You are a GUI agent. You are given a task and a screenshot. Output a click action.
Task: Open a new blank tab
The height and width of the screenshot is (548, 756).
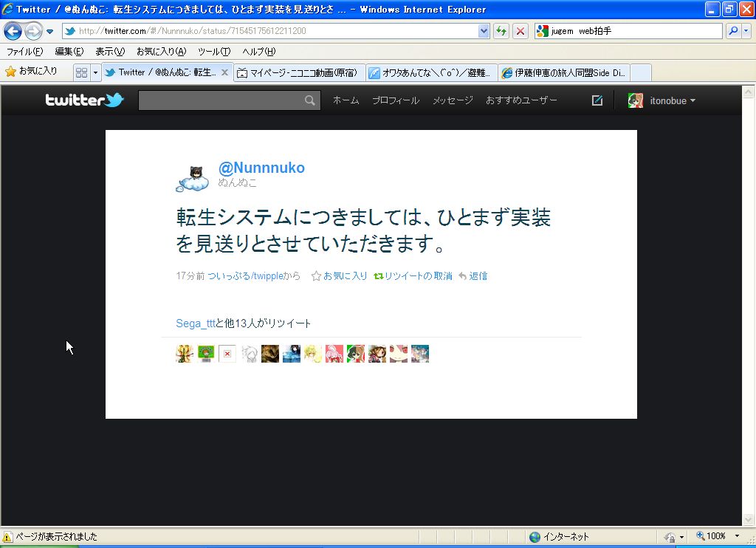[641, 72]
